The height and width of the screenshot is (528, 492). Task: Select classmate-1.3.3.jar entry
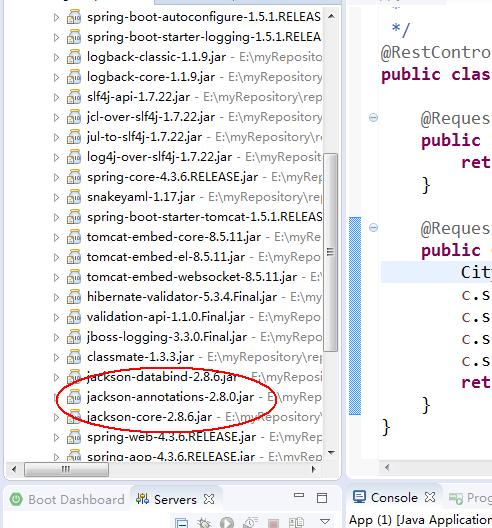click(140, 357)
